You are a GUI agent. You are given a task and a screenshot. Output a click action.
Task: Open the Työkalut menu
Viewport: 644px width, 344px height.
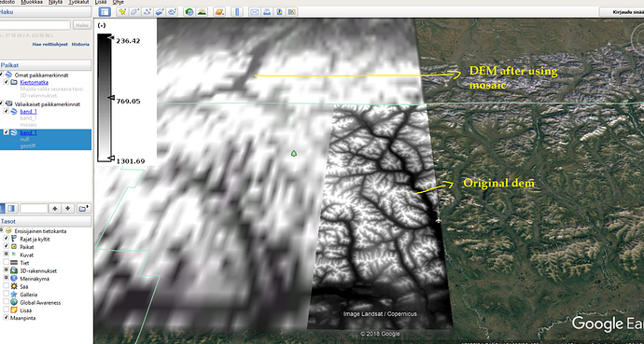click(x=78, y=2)
